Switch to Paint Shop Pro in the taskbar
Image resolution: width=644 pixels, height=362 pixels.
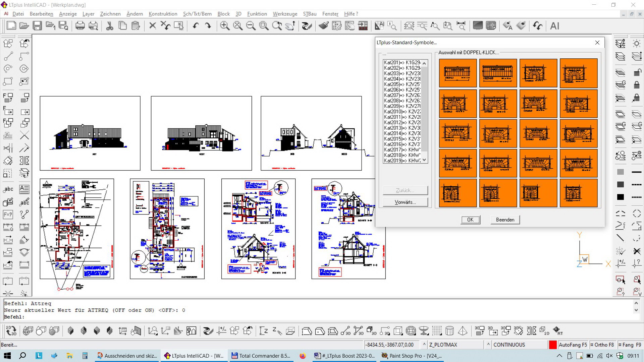412,356
